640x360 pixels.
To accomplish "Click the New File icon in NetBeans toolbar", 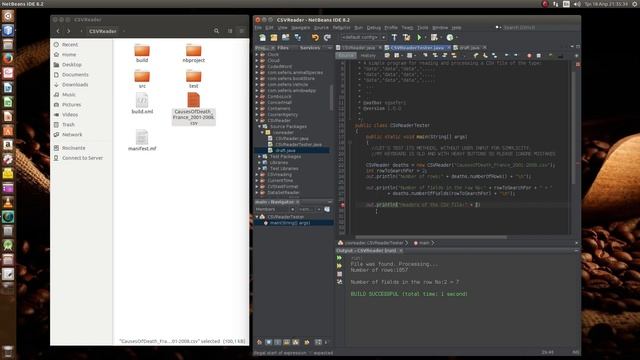I will (x=262, y=38).
